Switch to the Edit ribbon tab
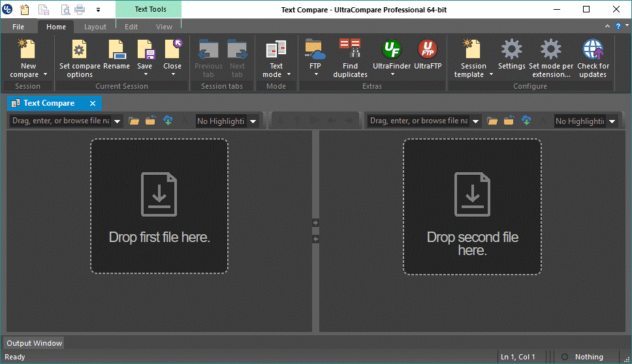The image size is (632, 364). 131,27
